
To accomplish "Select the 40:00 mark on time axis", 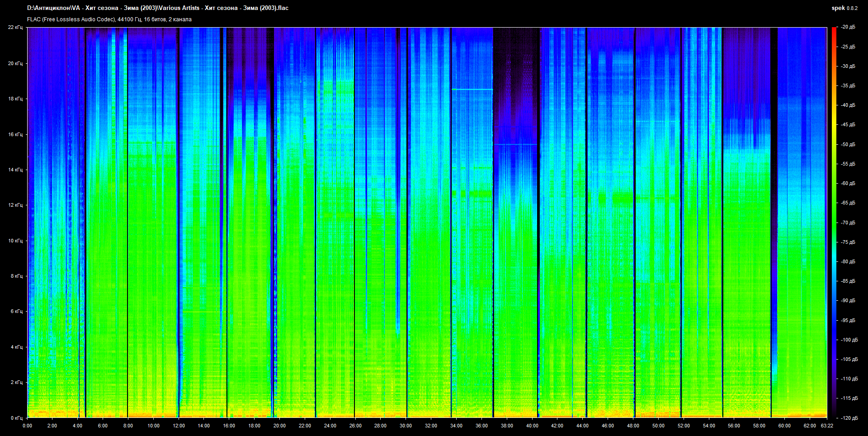I will pyautogui.click(x=532, y=426).
